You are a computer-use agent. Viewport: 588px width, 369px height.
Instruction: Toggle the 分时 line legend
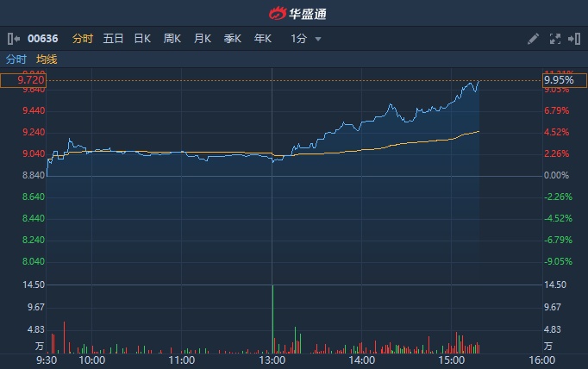[x=16, y=59]
